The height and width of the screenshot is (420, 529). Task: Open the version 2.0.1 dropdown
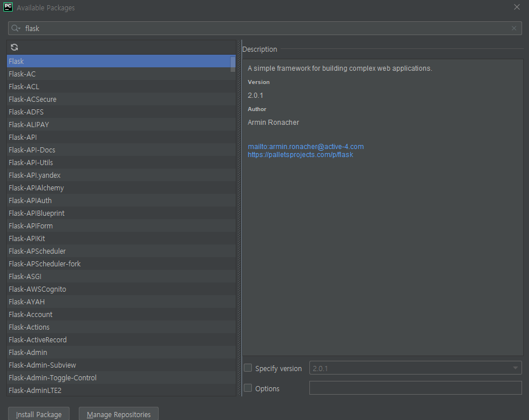point(415,368)
